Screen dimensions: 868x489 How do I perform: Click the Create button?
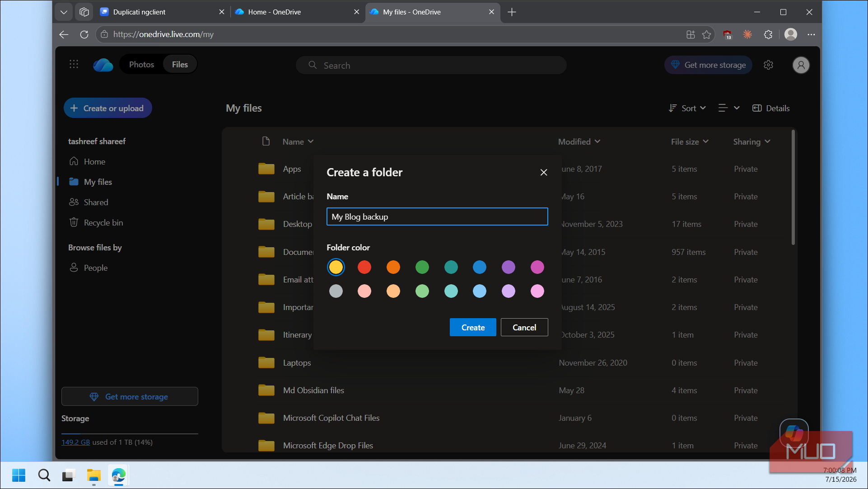point(473,327)
